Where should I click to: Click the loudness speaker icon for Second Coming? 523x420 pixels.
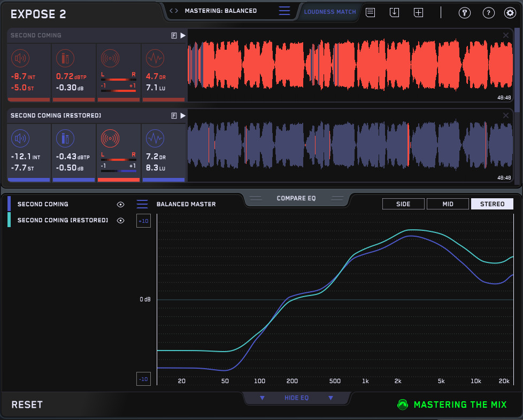point(20,58)
